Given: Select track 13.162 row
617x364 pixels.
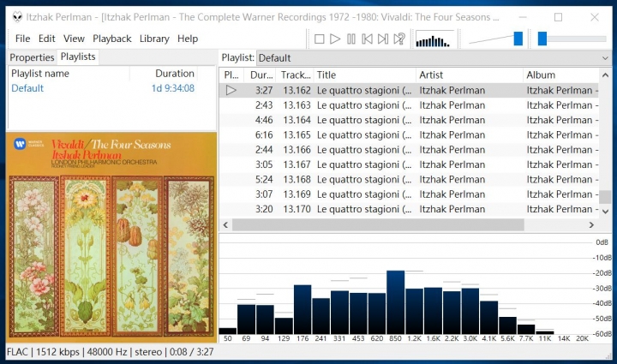Looking at the screenshot, I should click(409, 91).
